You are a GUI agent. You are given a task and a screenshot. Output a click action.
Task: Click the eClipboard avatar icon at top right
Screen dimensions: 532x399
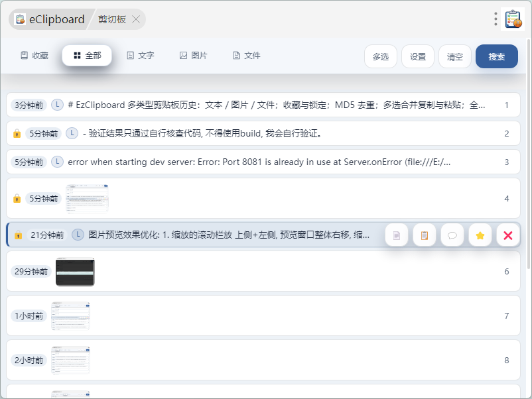(513, 19)
